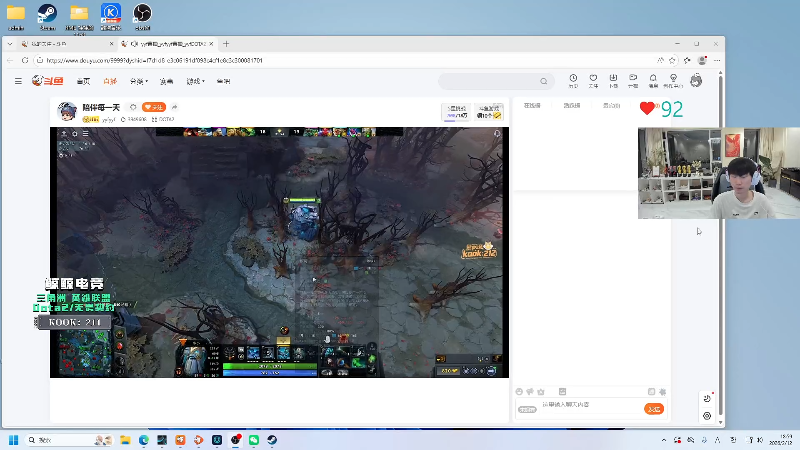Click the chat settings gear icon
This screenshot has width=800, height=450.
pyautogui.click(x=662, y=392)
